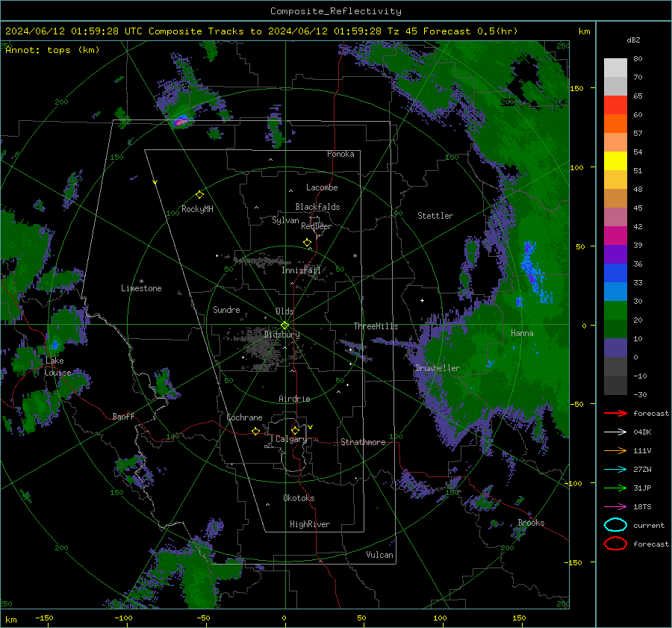Click the cyan current ellipse icon

[x=615, y=525]
